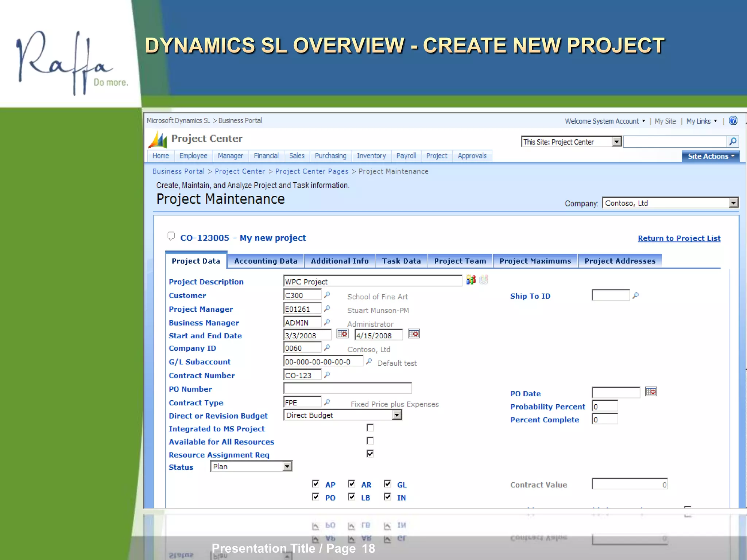Click the site search magnifier button
This screenshot has height=560, width=747.
pyautogui.click(x=733, y=141)
